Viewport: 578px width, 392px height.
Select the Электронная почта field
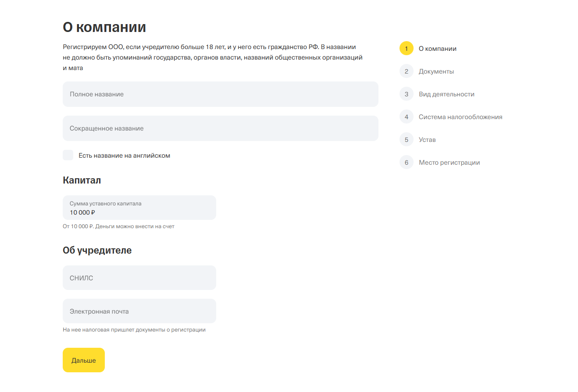pyautogui.click(x=139, y=311)
